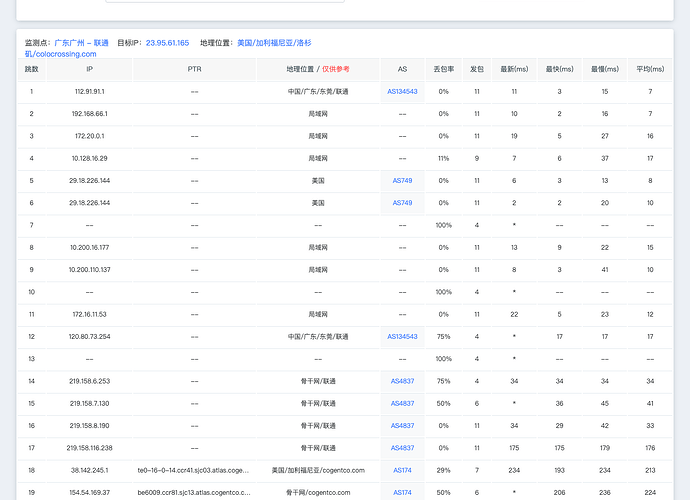This screenshot has width=690, height=500.
Task: Open AS4837 link for 219.158.6.253
Action: 402,381
